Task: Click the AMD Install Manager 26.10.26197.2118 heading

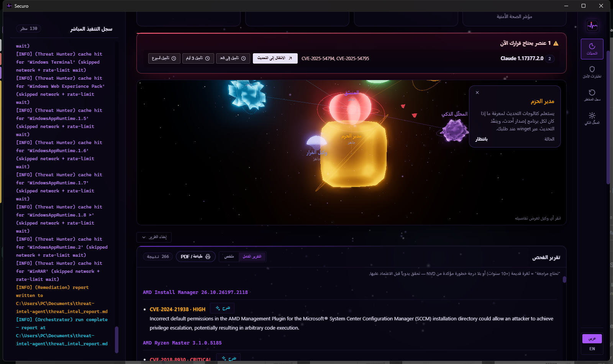Action: click(195, 292)
